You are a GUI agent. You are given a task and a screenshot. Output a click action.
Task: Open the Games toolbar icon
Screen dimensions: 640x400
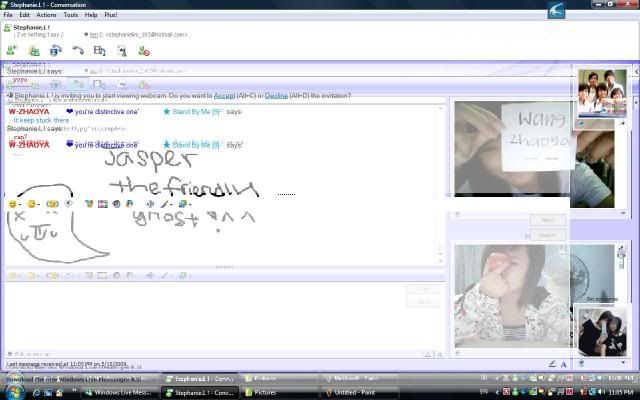pyautogui.click(x=122, y=51)
